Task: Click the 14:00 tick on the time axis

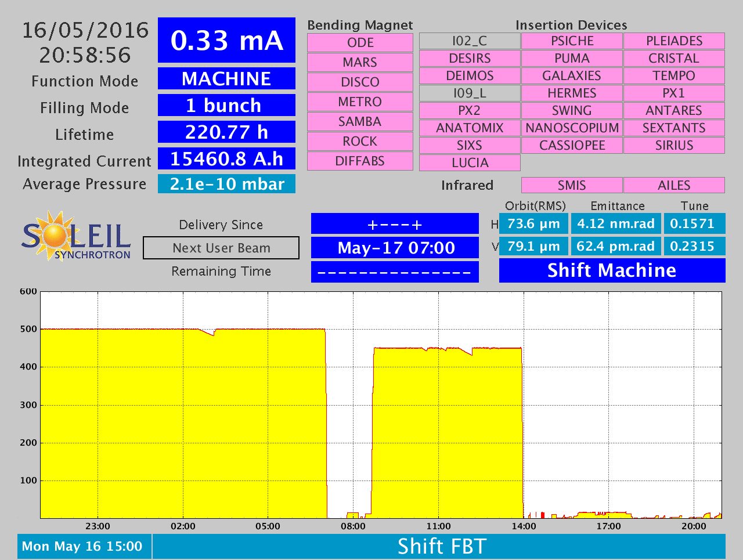Action: (524, 526)
